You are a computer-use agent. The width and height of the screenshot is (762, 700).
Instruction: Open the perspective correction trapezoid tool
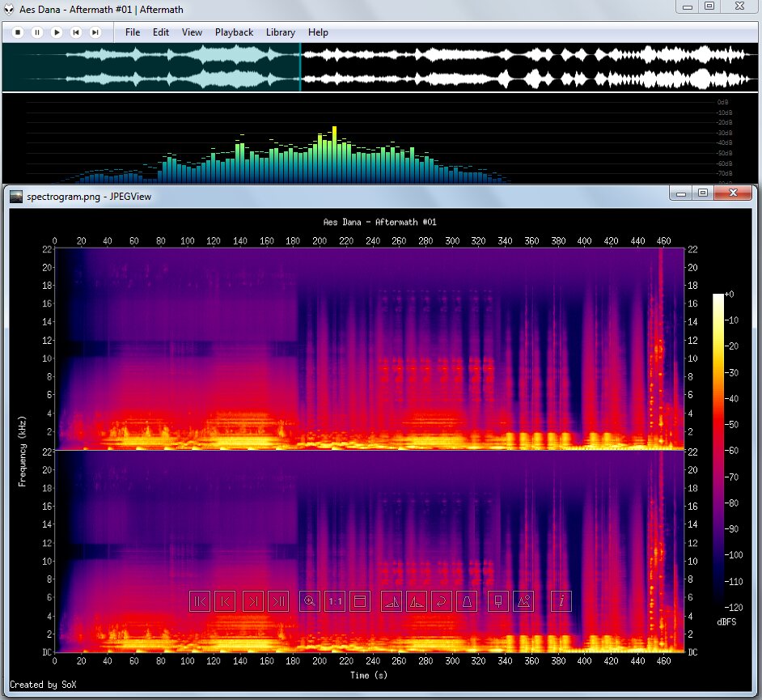pos(467,601)
